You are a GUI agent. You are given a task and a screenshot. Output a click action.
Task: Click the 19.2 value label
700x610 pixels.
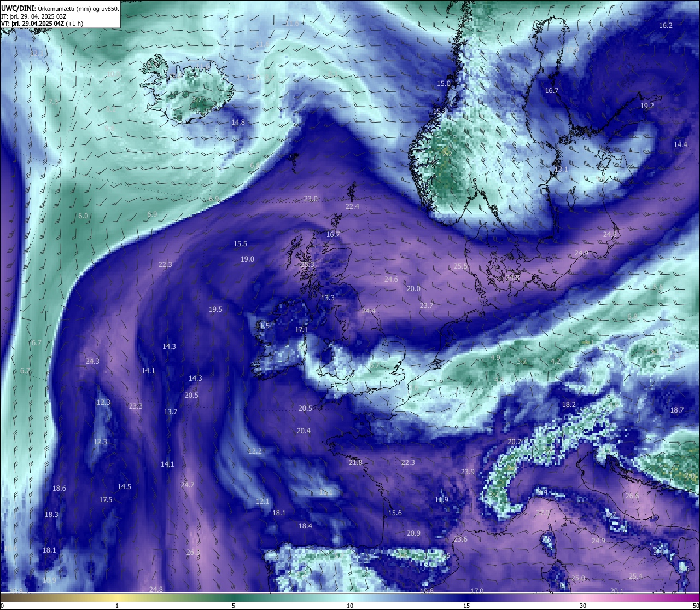(647, 106)
